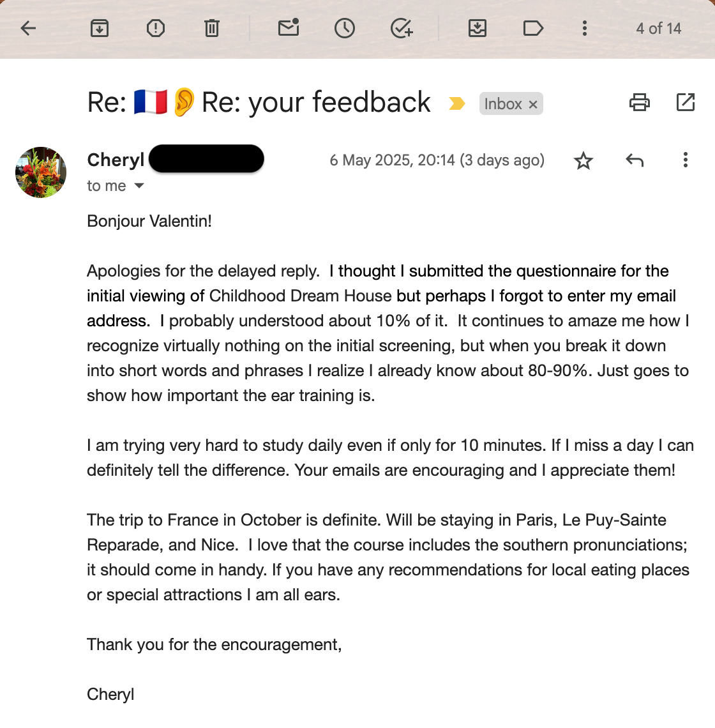Go back to the inbox list
The width and height of the screenshot is (715, 728).
[29, 28]
